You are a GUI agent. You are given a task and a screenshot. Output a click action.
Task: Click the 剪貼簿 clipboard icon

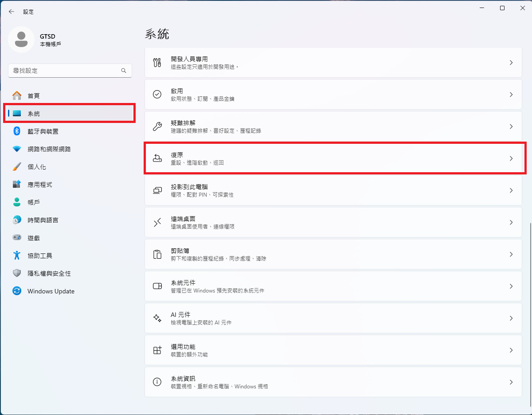157,254
